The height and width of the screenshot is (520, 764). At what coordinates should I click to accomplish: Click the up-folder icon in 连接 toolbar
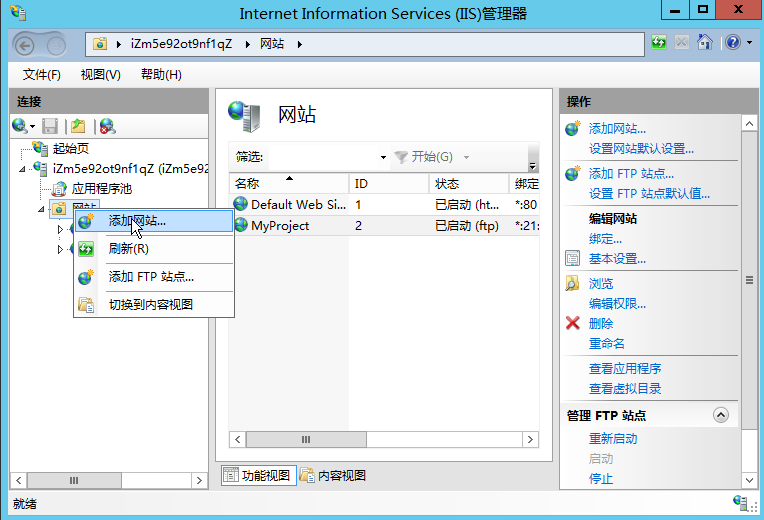pos(78,126)
